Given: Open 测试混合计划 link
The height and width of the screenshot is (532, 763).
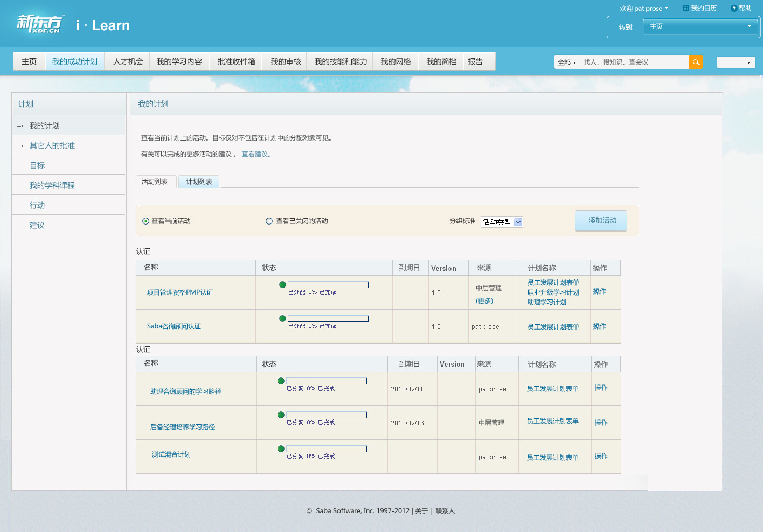Looking at the screenshot, I should 171,454.
